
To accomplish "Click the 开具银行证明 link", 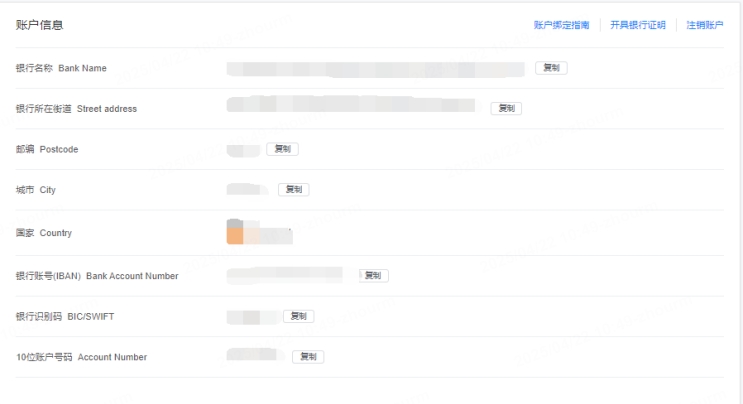I will (x=638, y=25).
